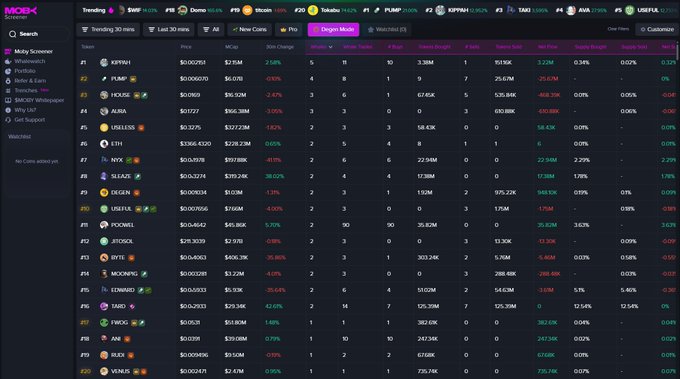The height and width of the screenshot is (379, 680).
Task: Click the Refer & Earn icon in sidebar
Action: [x=8, y=81]
